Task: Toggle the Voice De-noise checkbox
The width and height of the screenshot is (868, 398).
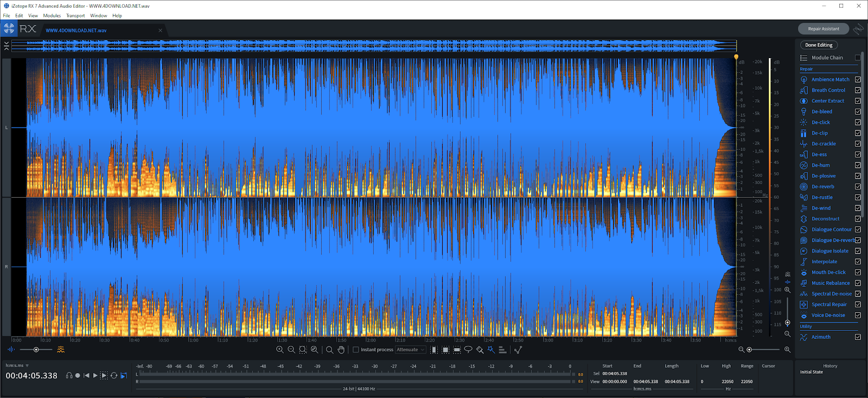Action: click(858, 315)
